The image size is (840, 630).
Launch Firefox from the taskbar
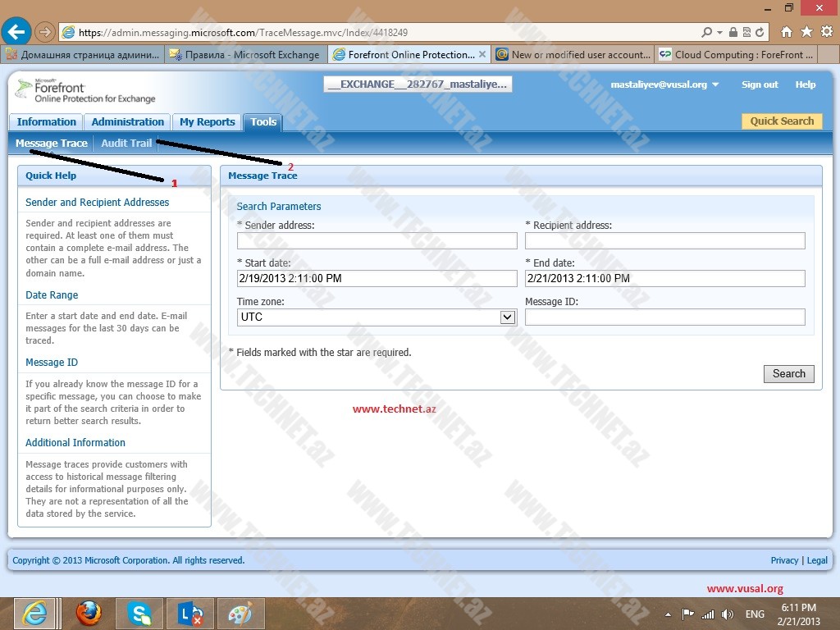coord(89,614)
